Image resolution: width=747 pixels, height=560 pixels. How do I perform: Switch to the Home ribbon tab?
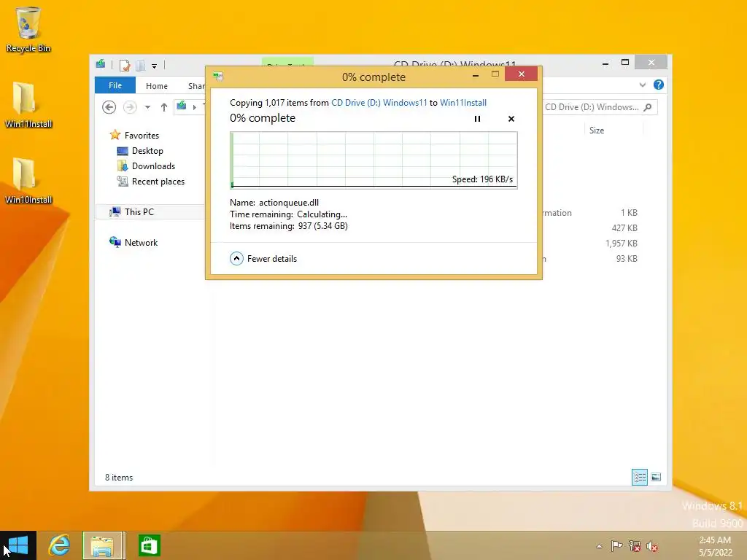157,86
